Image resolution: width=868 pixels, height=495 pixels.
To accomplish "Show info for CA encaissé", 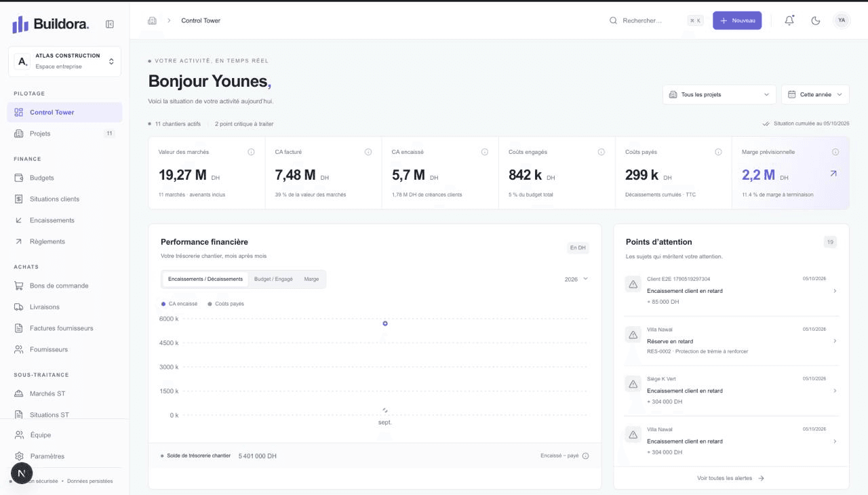I will click(x=484, y=152).
